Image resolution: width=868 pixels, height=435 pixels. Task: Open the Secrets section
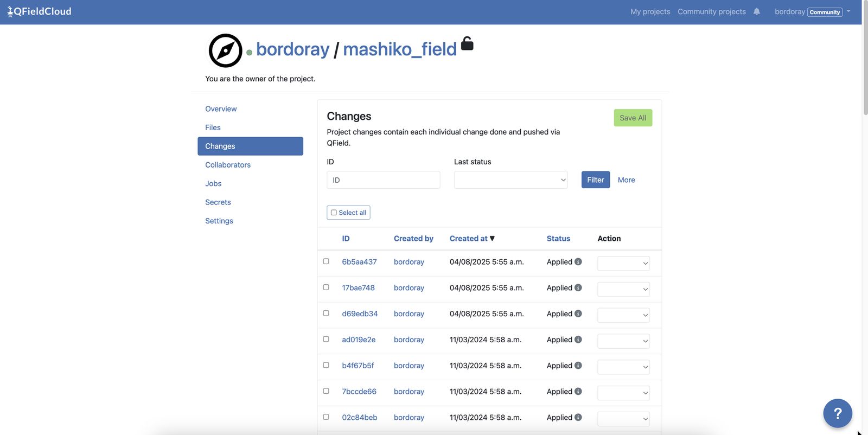218,202
